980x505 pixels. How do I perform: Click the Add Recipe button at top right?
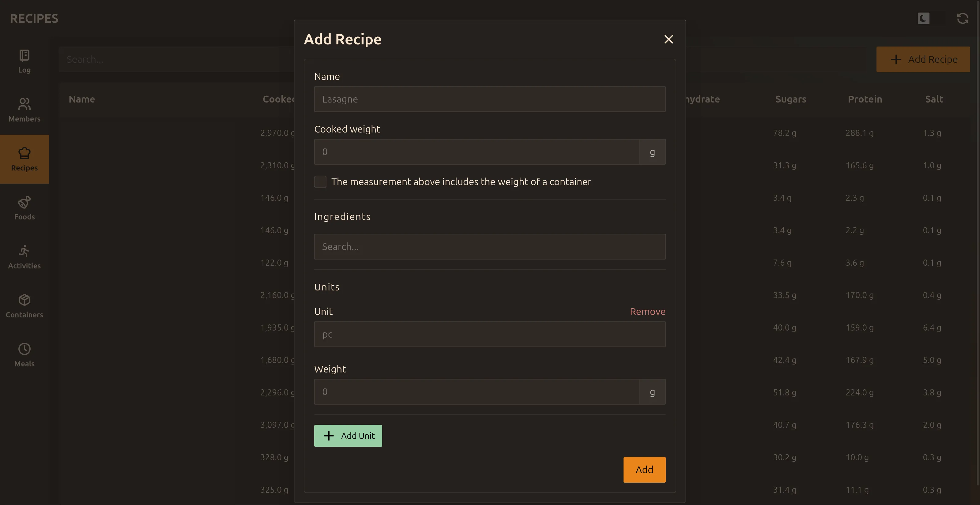[923, 59]
